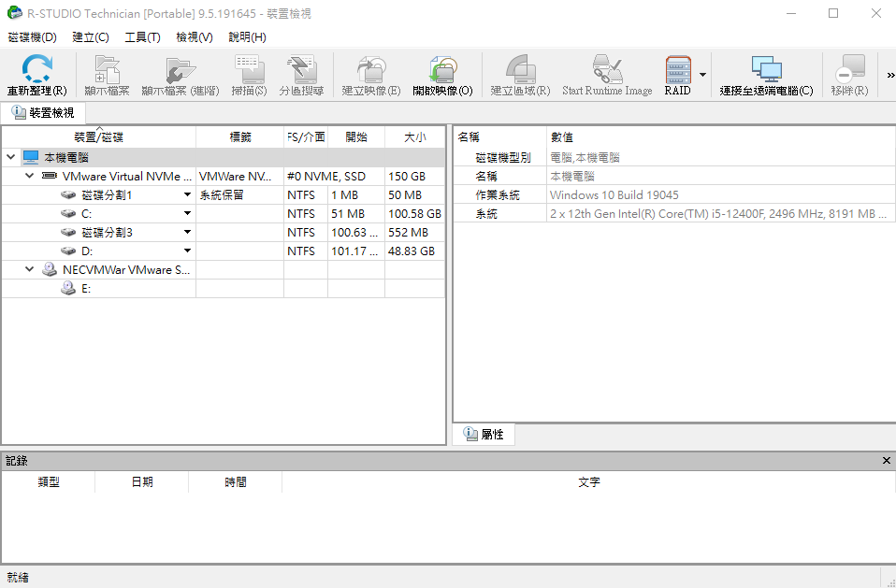Click the 數值 properties column header
Image resolution: width=896 pixels, height=588 pixels.
click(720, 137)
